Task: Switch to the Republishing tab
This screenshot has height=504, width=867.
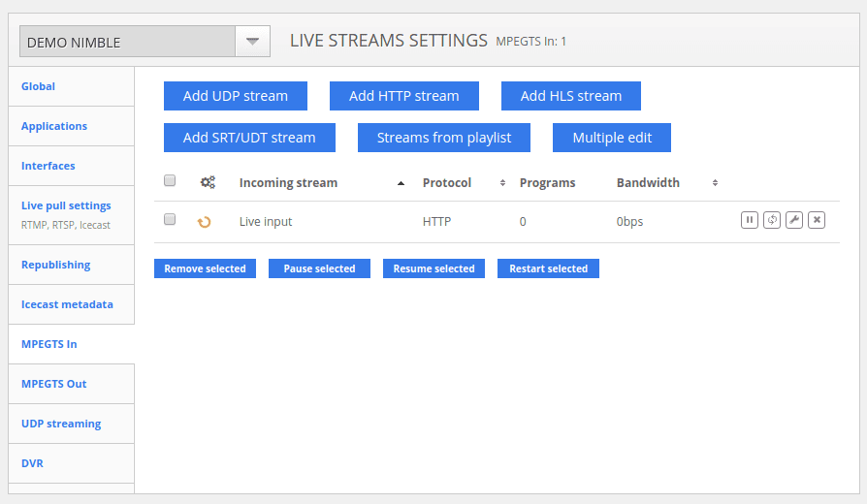Action: [x=56, y=265]
